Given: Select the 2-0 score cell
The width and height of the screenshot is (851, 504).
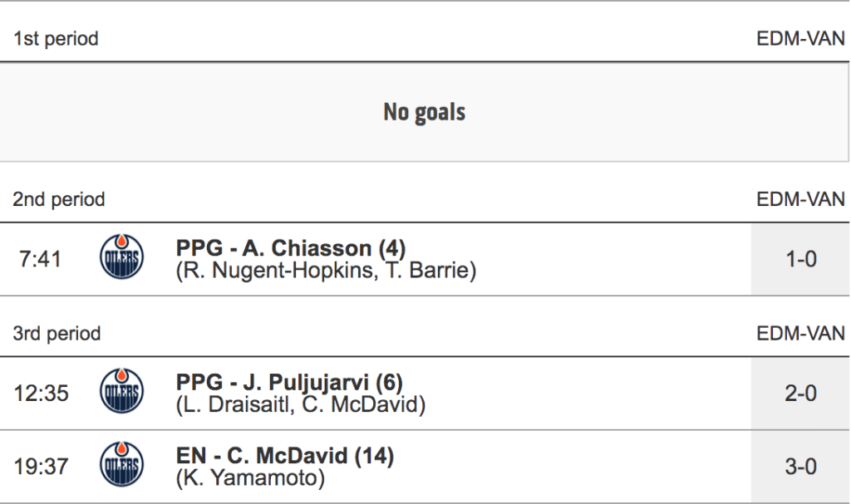Looking at the screenshot, I should [800, 394].
